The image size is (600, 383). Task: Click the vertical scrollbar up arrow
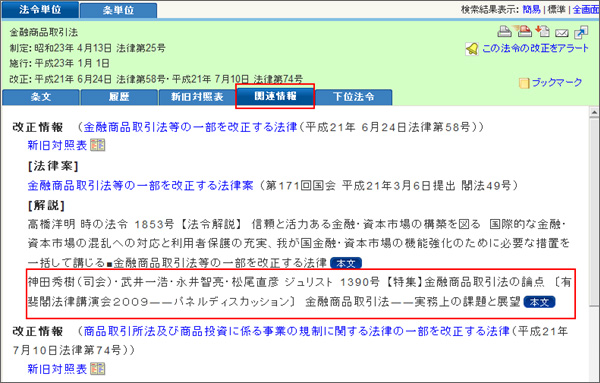[x=594, y=112]
